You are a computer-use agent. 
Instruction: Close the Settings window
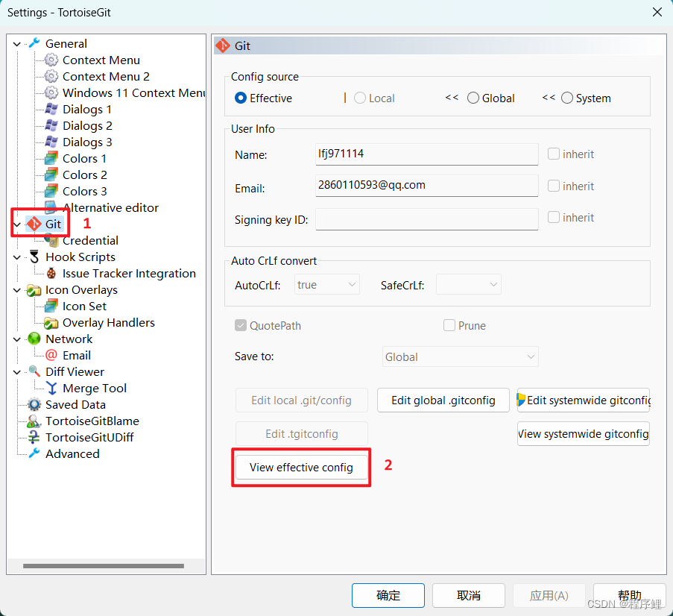657,12
